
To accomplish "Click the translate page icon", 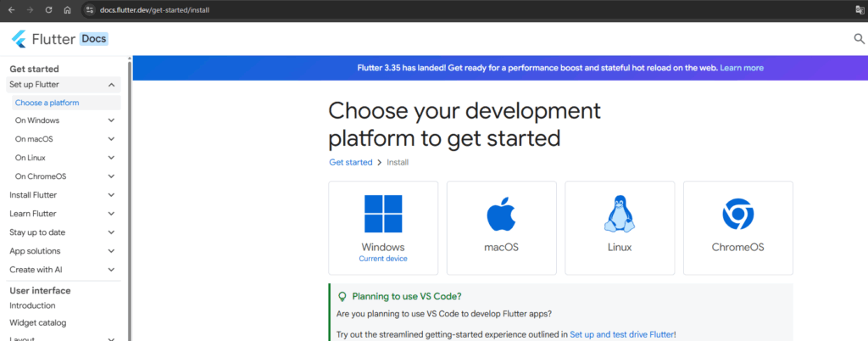I will (860, 10).
